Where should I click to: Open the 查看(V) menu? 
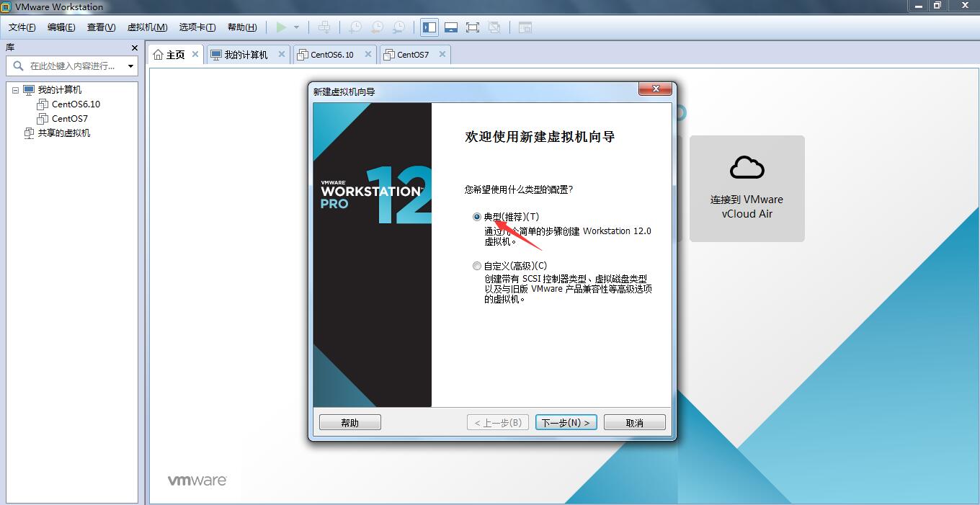[x=101, y=27]
